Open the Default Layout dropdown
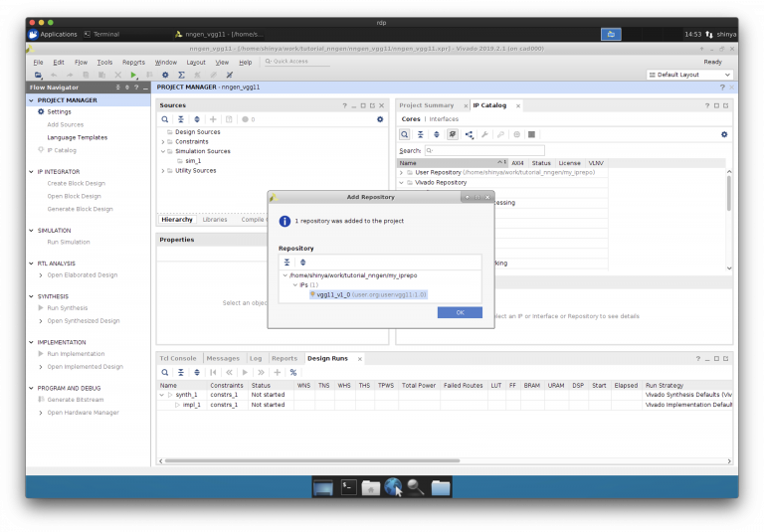This screenshot has width=764, height=532. click(689, 75)
